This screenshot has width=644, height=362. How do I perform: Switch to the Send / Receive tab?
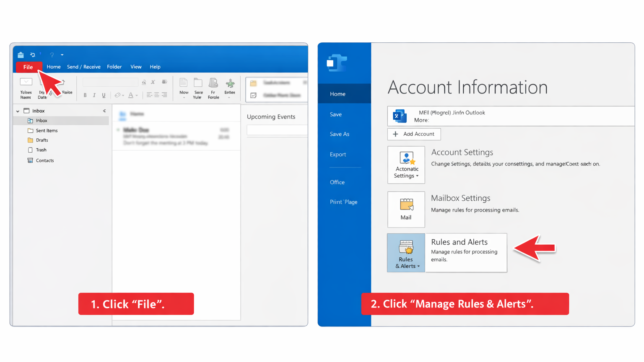coord(83,67)
